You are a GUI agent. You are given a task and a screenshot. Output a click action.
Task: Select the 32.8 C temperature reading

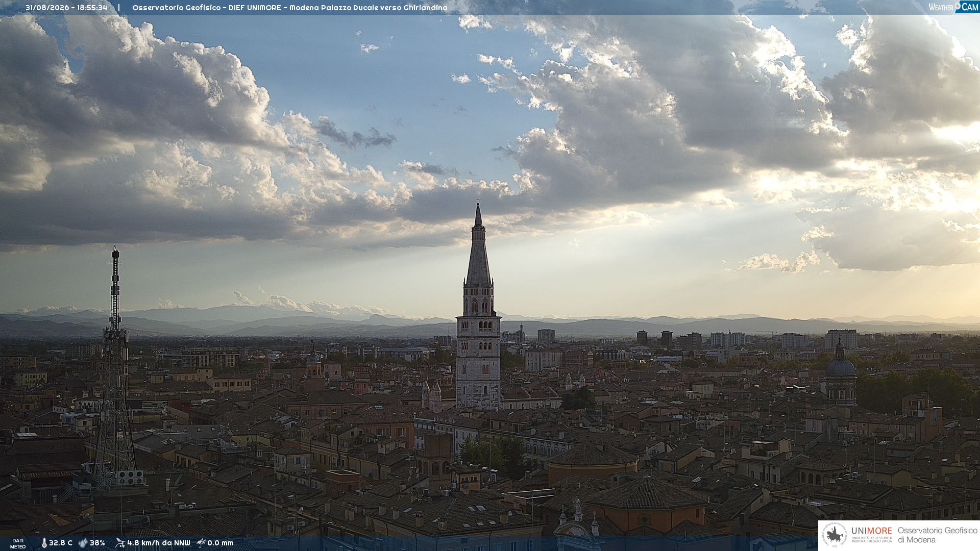pos(61,543)
